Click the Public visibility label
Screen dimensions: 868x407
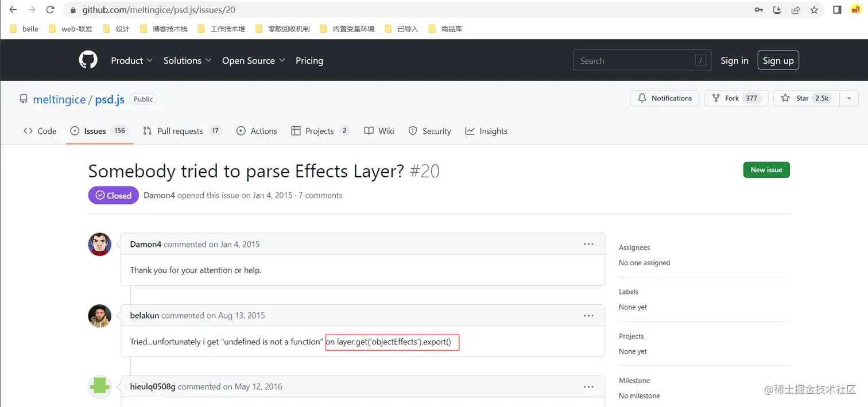[143, 99]
